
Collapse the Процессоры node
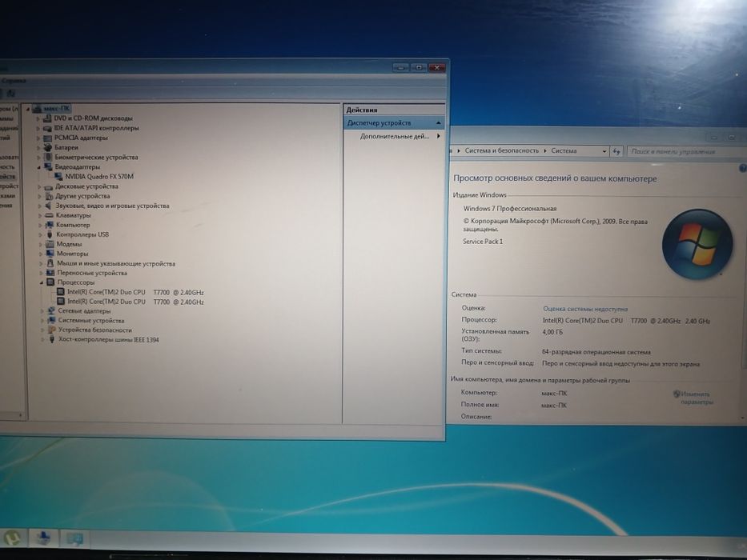(x=42, y=283)
